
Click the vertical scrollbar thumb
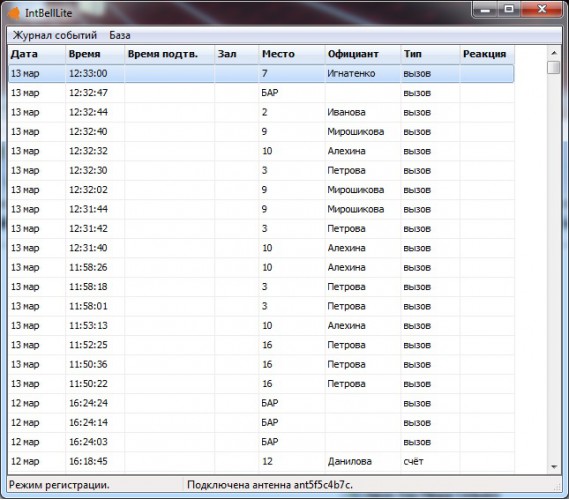[554, 67]
